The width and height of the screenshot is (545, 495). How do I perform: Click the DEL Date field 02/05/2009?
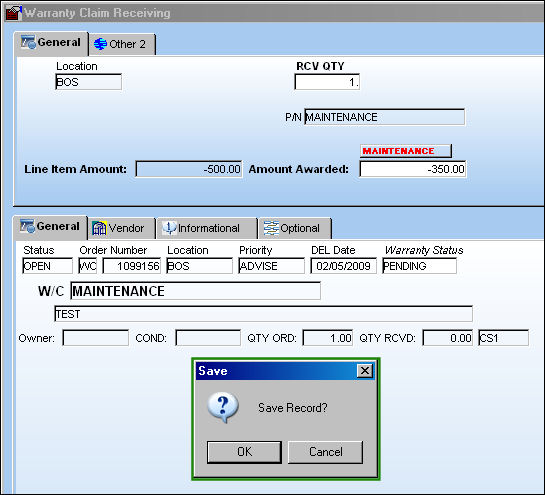(343, 266)
